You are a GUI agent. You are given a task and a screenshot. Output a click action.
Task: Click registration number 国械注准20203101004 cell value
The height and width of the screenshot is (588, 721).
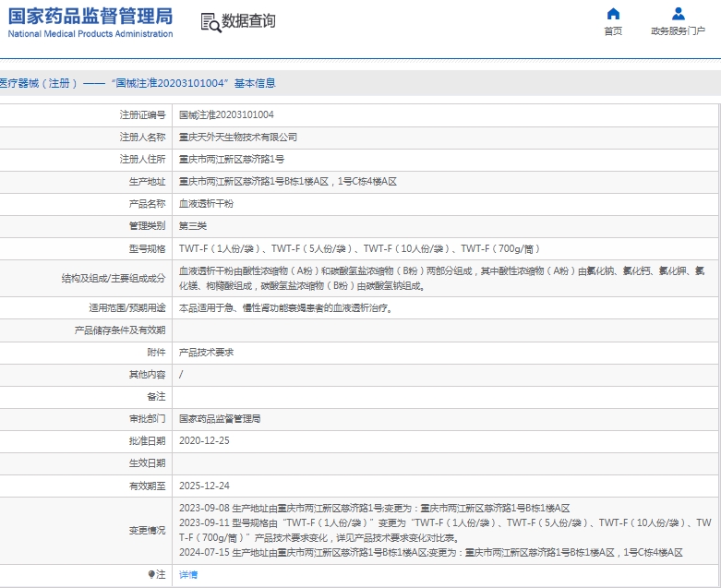click(226, 115)
